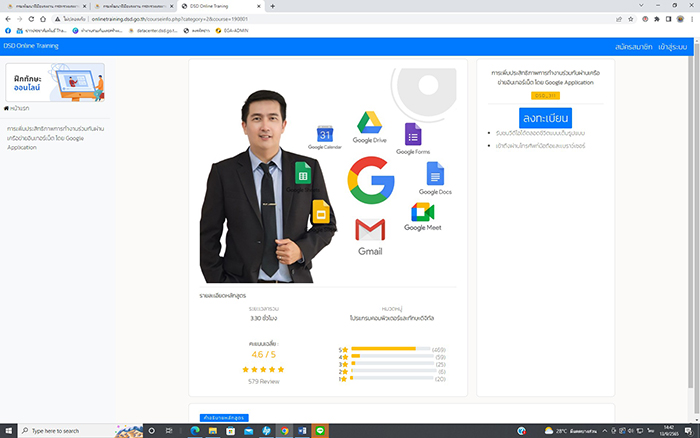This screenshot has width=700, height=438.
Task: Click the 4-star rating progress bar
Action: pyautogui.click(x=392, y=356)
